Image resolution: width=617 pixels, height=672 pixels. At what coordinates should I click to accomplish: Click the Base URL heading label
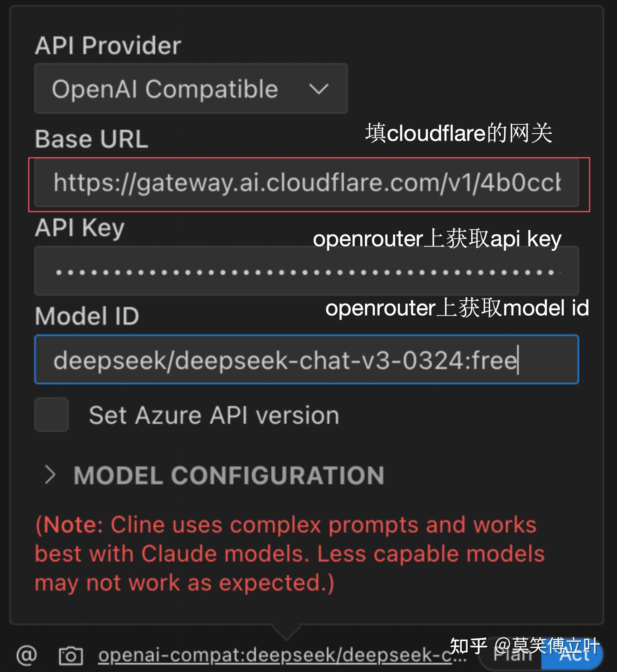(91, 138)
